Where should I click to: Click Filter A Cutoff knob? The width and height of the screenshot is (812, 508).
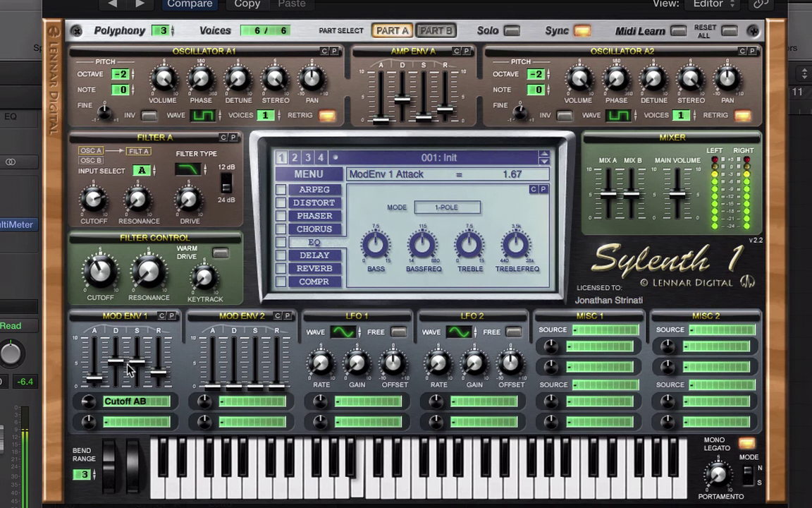[93, 200]
